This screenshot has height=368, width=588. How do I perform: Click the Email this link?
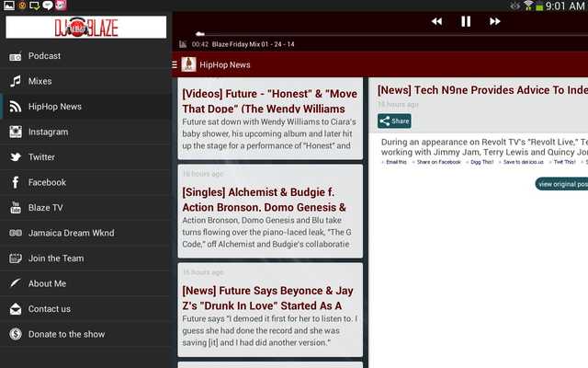point(396,162)
